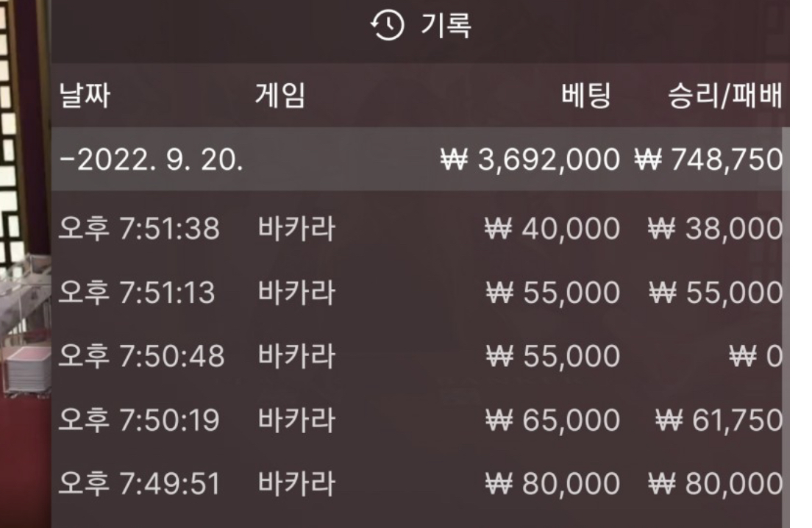Click the history clock icon beside 기록
The height and width of the screenshot is (528, 812).
tap(387, 27)
